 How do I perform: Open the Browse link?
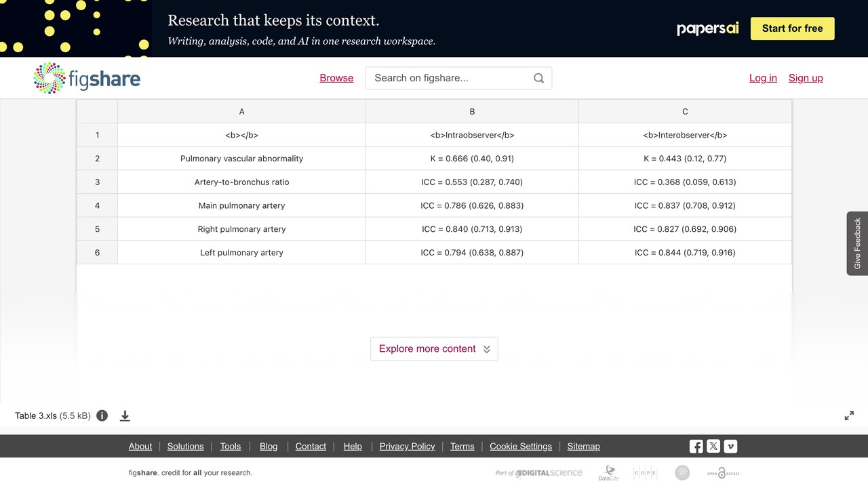click(x=336, y=78)
